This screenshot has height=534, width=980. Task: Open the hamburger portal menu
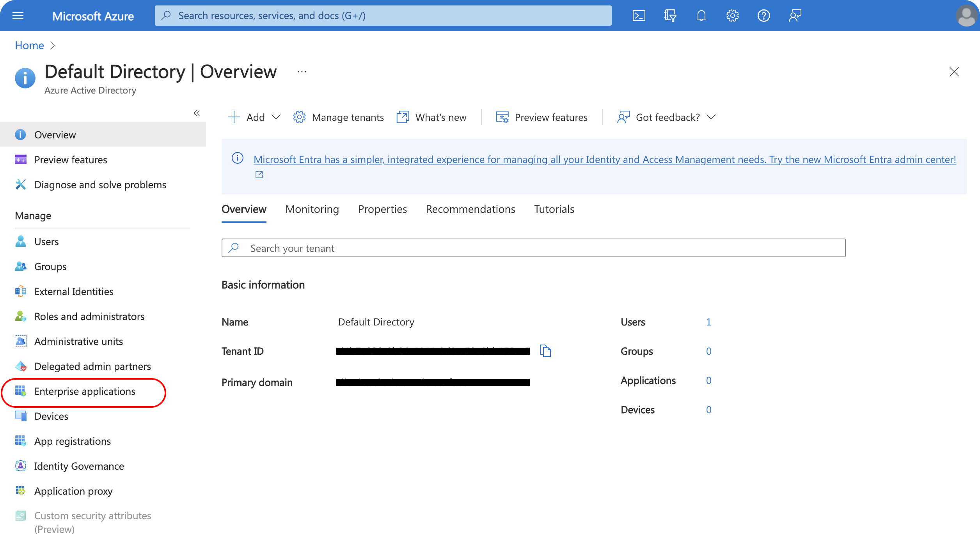tap(18, 16)
